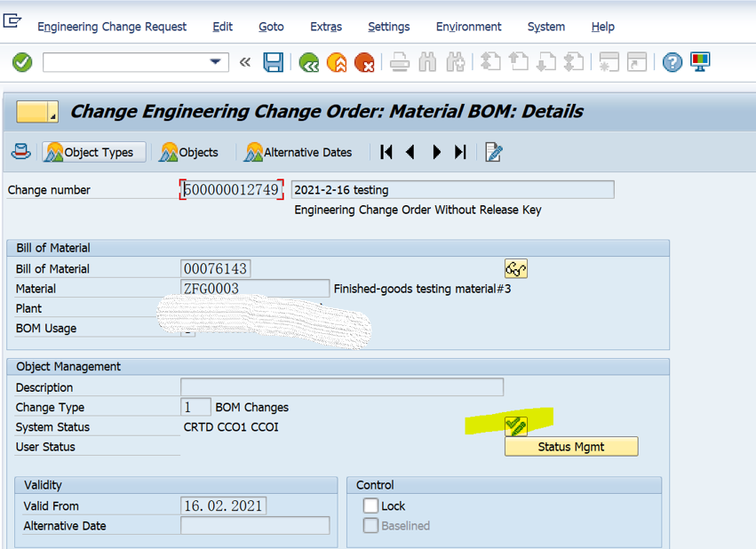Click the Save diskette icon
Screen dimensions: 756x549
[274, 62]
